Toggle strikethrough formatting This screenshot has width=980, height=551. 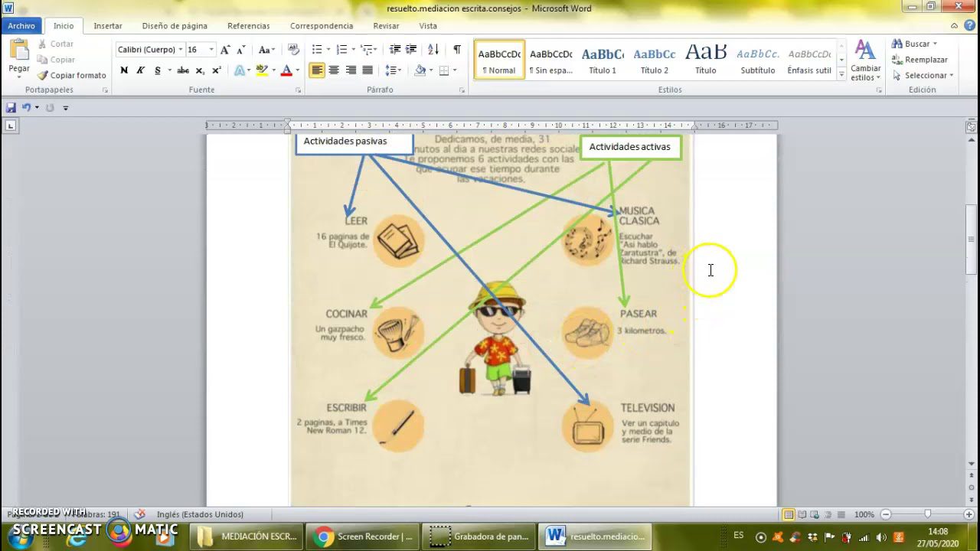pos(183,70)
